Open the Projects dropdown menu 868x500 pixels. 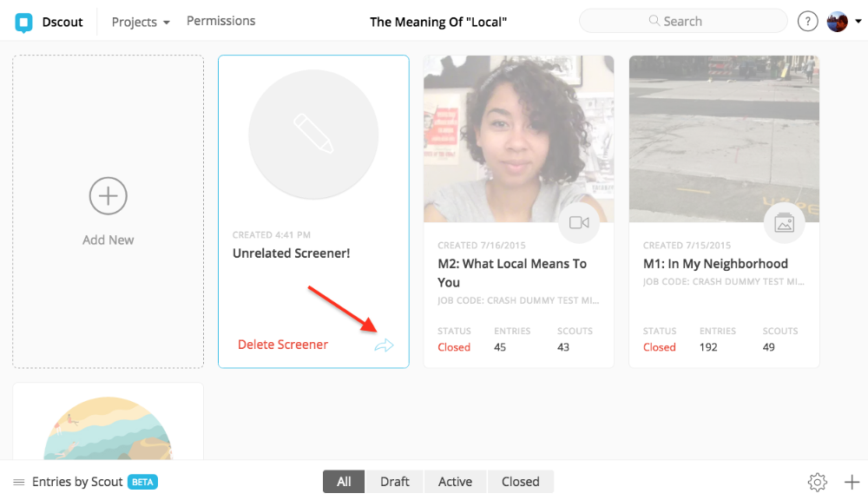[x=141, y=23]
